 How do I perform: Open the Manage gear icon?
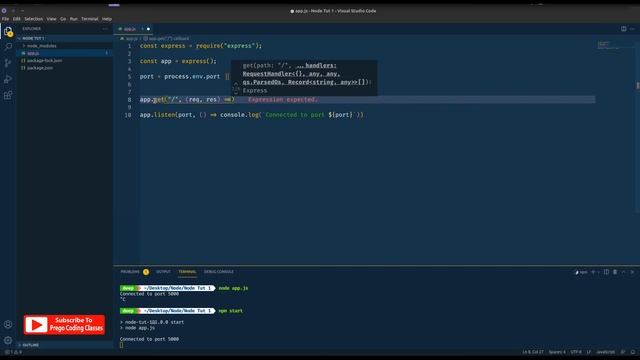pyautogui.click(x=8, y=340)
